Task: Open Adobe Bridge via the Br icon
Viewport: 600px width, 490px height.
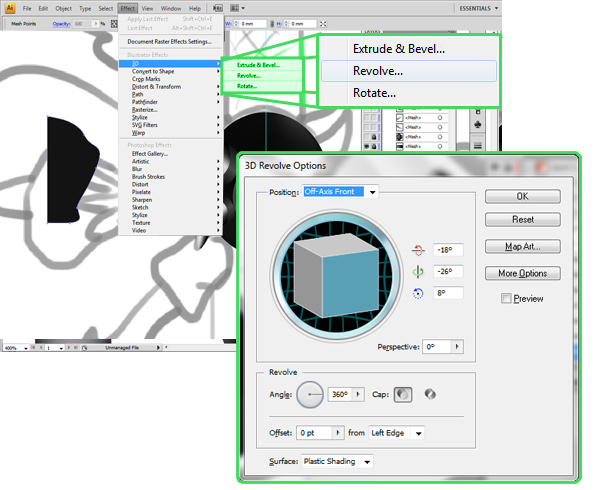Action: [x=218, y=8]
